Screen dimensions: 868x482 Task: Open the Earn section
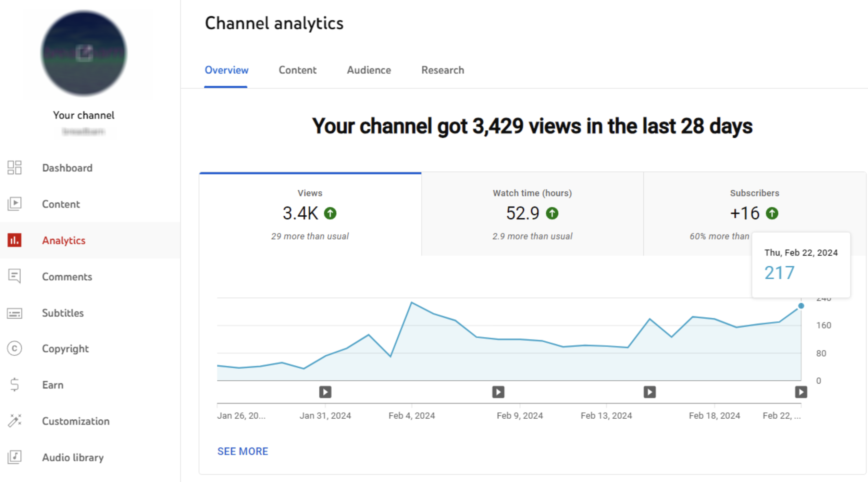pos(52,385)
